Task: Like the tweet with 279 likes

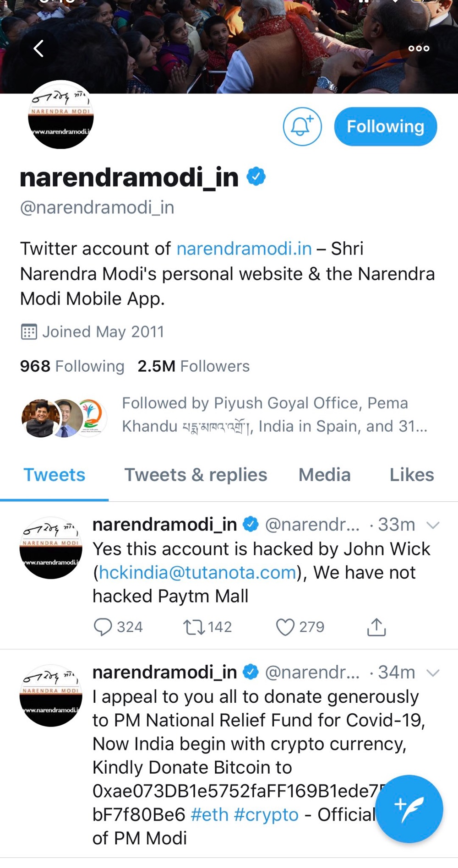Action: 285,627
